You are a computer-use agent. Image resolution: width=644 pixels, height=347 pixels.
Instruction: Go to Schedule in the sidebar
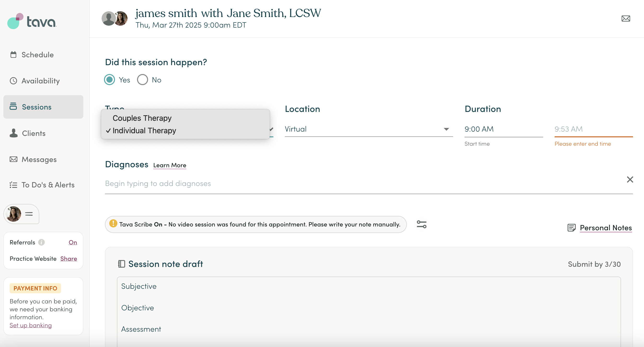click(43, 54)
